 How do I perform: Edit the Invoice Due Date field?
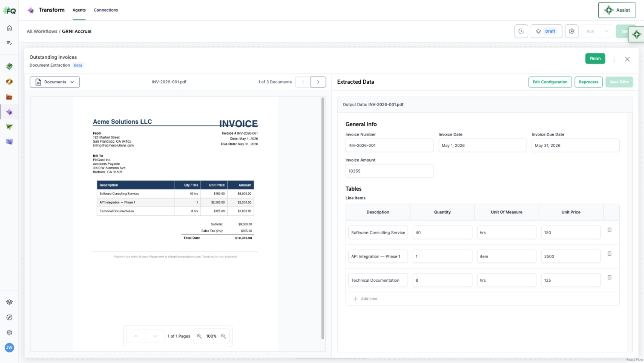click(575, 145)
